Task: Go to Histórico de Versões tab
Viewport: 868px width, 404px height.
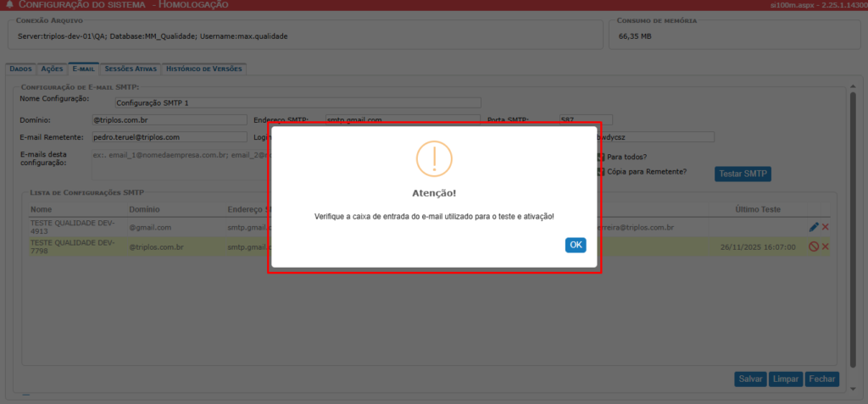Action: (203, 69)
